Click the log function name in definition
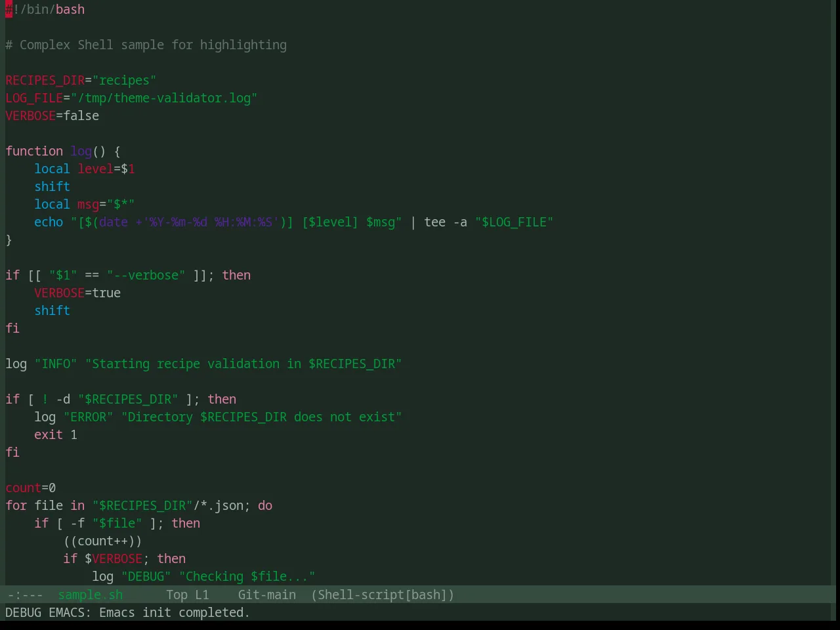 pyautogui.click(x=81, y=152)
